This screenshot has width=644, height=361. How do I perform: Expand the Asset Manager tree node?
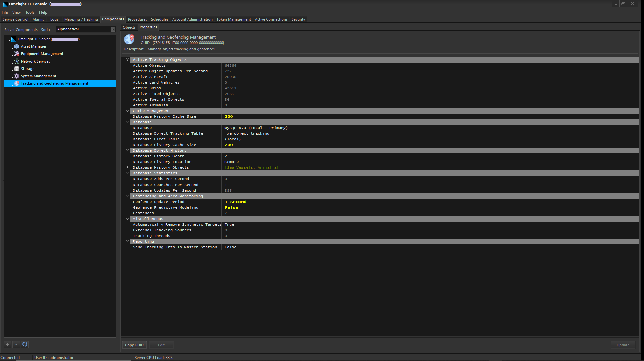tap(12, 48)
